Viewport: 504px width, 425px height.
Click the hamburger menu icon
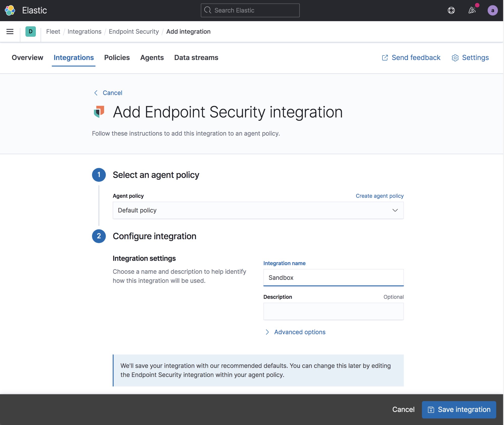[10, 31]
